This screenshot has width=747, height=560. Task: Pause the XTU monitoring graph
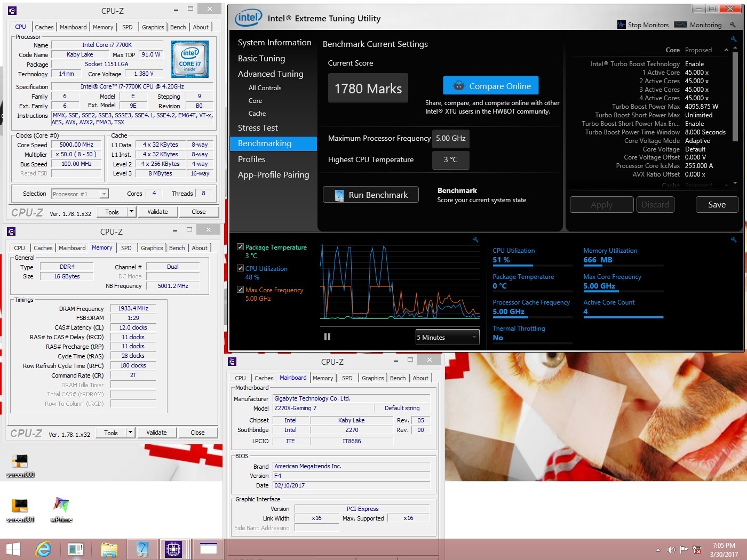[327, 337]
